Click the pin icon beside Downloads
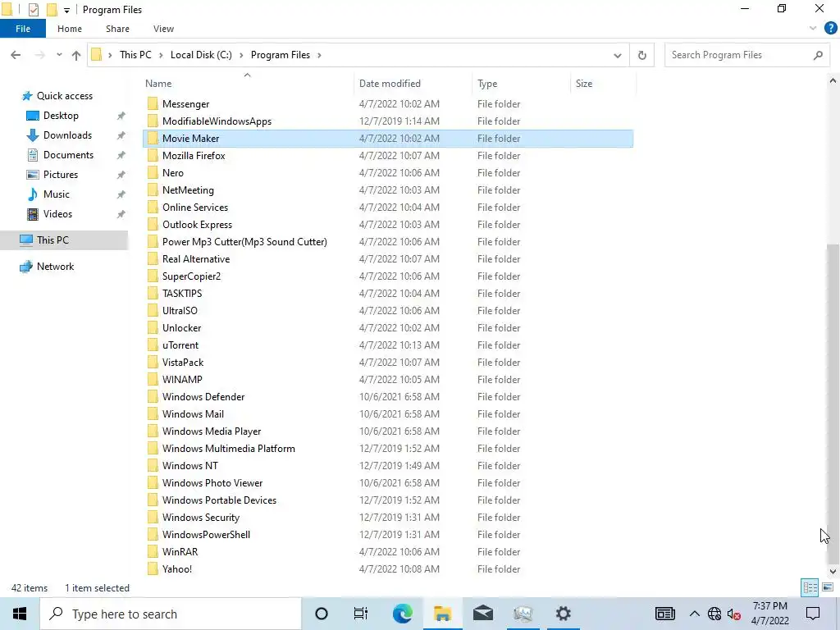 (121, 135)
